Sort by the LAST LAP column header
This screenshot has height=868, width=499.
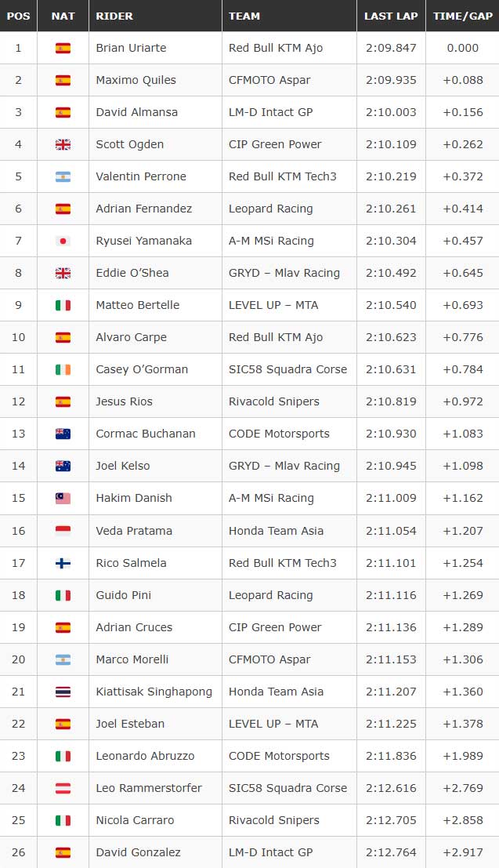(x=391, y=16)
